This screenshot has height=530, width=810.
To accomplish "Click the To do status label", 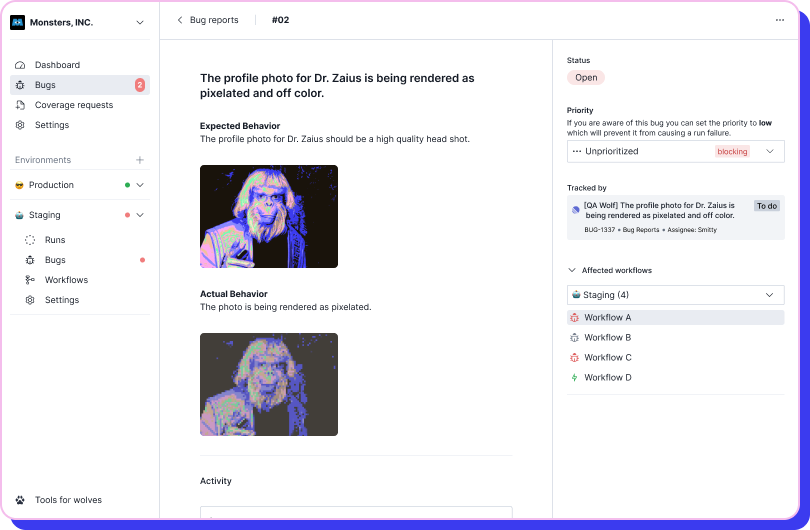I will click(767, 206).
